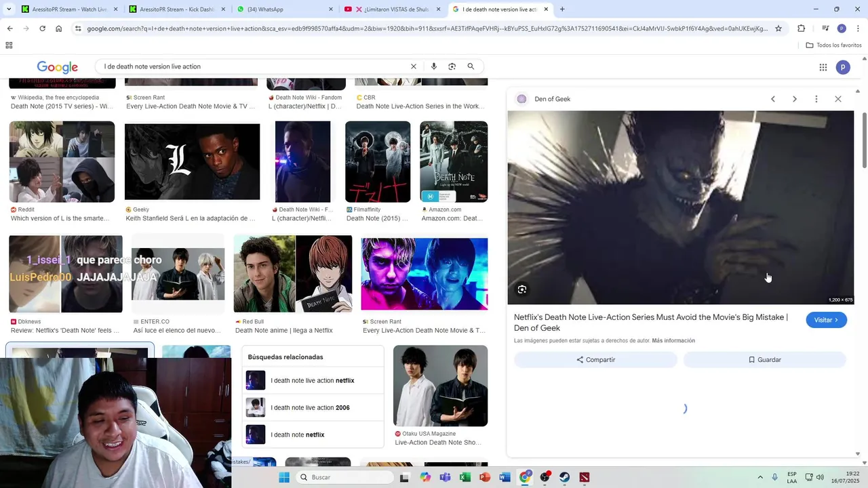Click the Guardar button
868x488 pixels.
[x=764, y=360]
